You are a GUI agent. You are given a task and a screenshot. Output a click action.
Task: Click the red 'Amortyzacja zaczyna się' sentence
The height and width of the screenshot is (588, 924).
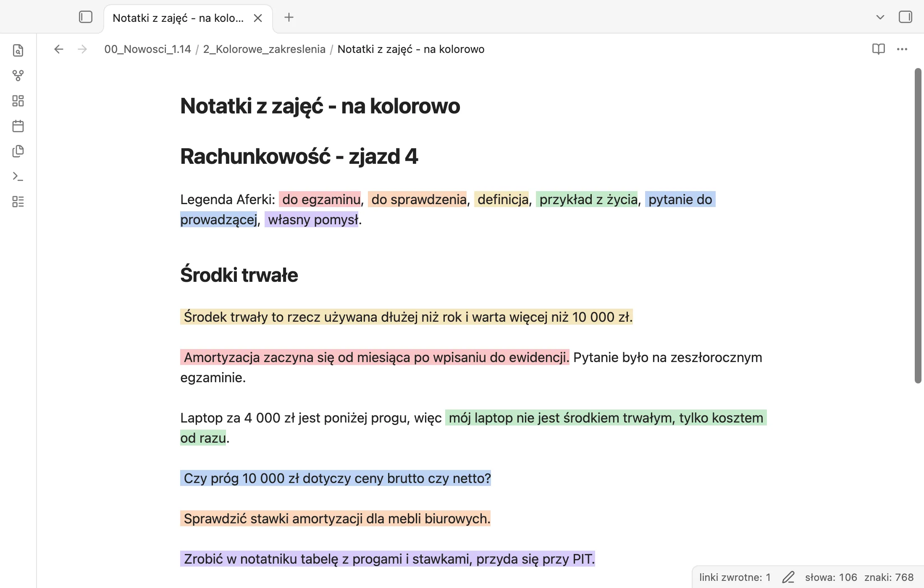point(375,357)
